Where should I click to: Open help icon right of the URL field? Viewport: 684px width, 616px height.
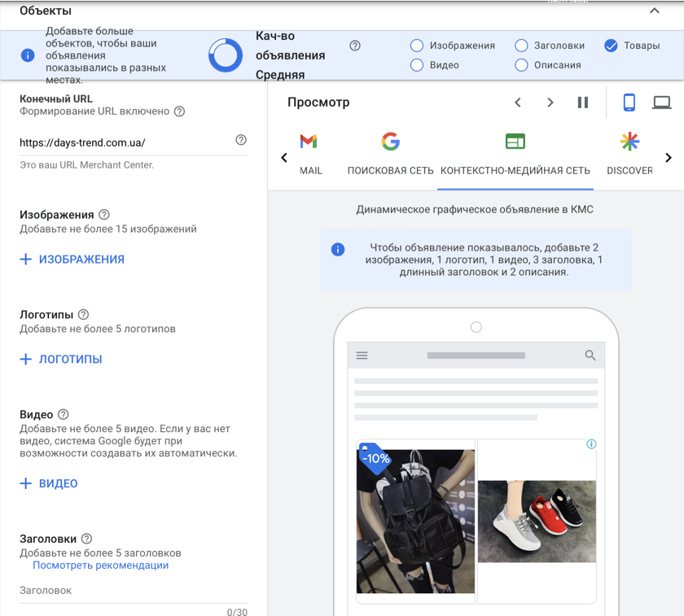click(x=241, y=140)
